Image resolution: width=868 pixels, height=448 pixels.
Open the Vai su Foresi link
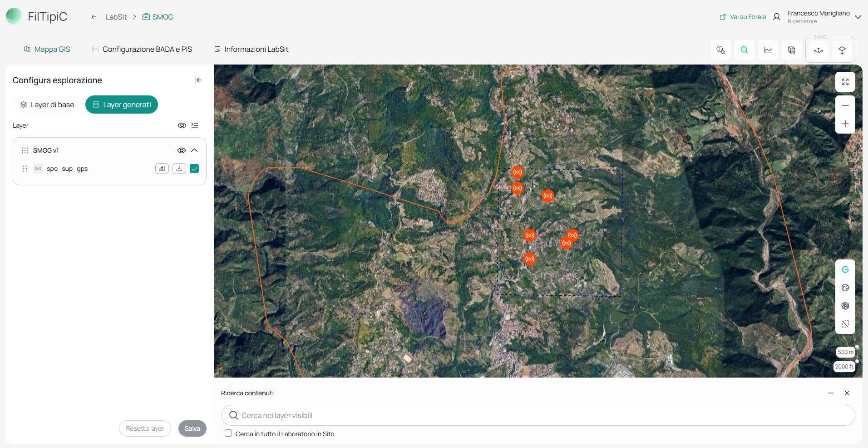tap(743, 17)
